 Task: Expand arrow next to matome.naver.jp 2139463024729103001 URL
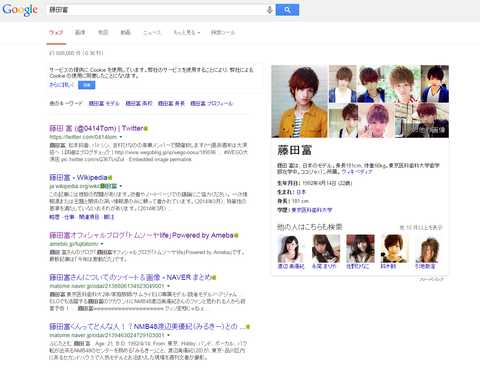tap(168, 335)
